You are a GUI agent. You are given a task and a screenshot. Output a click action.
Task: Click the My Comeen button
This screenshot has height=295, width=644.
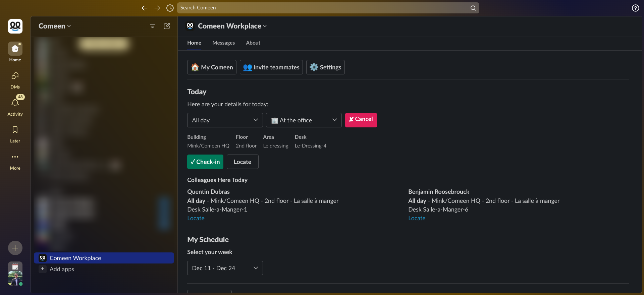pos(212,67)
